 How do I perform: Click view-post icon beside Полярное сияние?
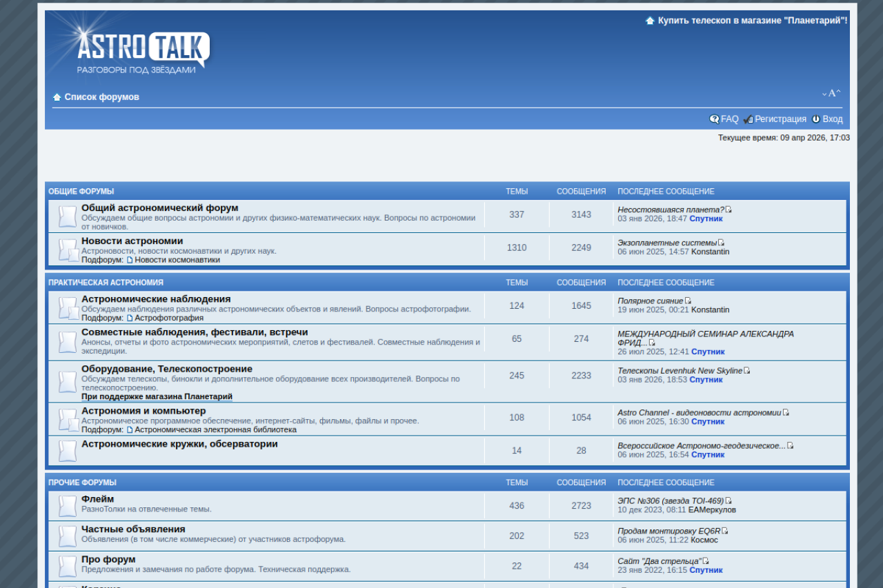(x=688, y=301)
